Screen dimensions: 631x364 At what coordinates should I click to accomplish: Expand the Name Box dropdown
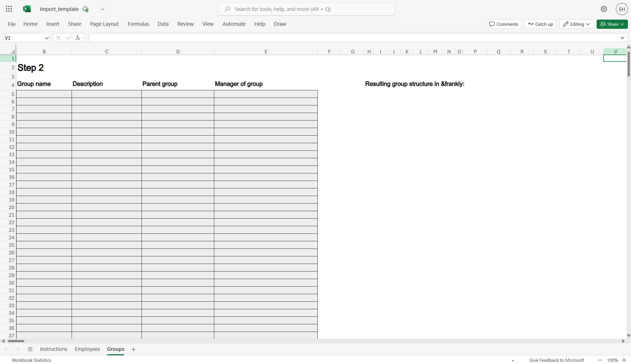pos(46,38)
